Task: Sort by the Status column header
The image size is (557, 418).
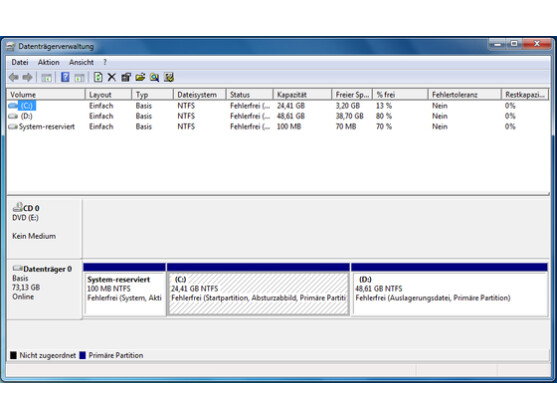Action: click(250, 95)
